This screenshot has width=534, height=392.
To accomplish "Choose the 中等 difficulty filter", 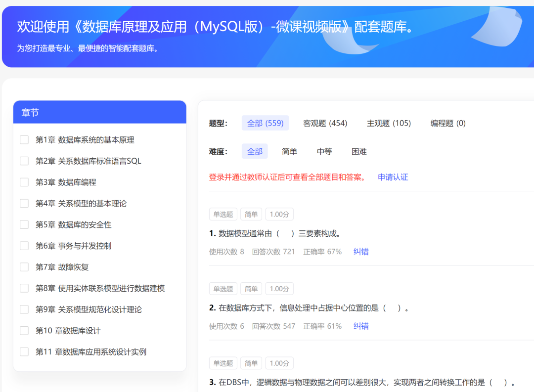I will click(x=324, y=151).
